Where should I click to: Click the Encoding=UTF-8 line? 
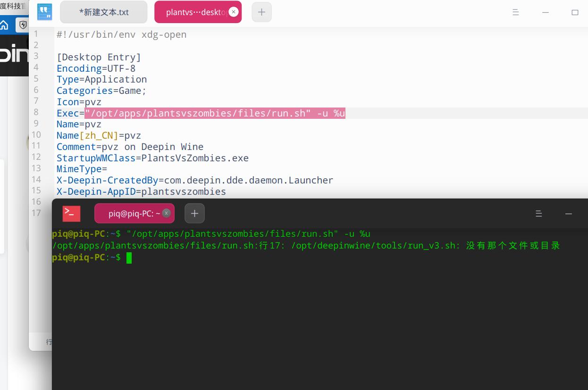[x=96, y=68]
